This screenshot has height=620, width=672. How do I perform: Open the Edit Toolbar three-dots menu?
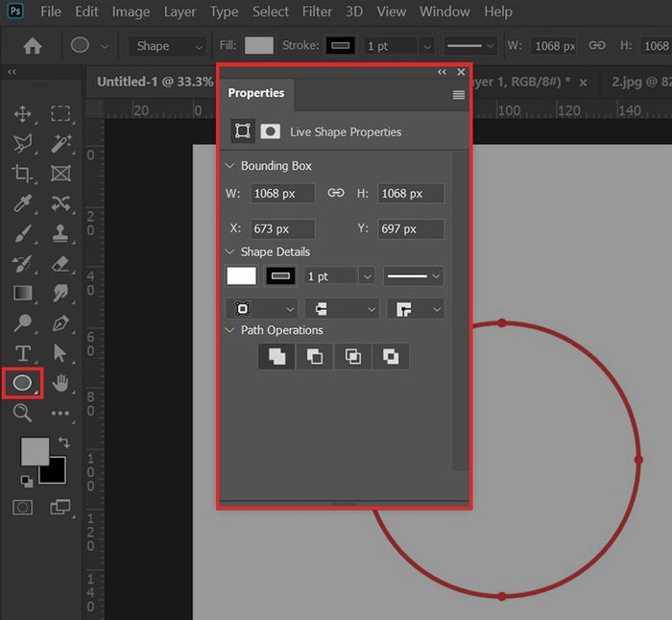click(x=60, y=414)
